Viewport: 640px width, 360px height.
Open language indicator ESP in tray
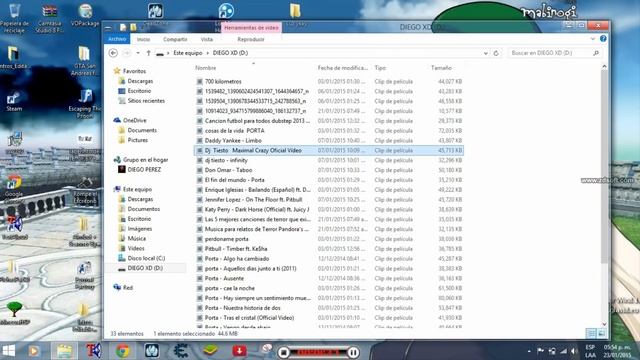tap(590, 351)
